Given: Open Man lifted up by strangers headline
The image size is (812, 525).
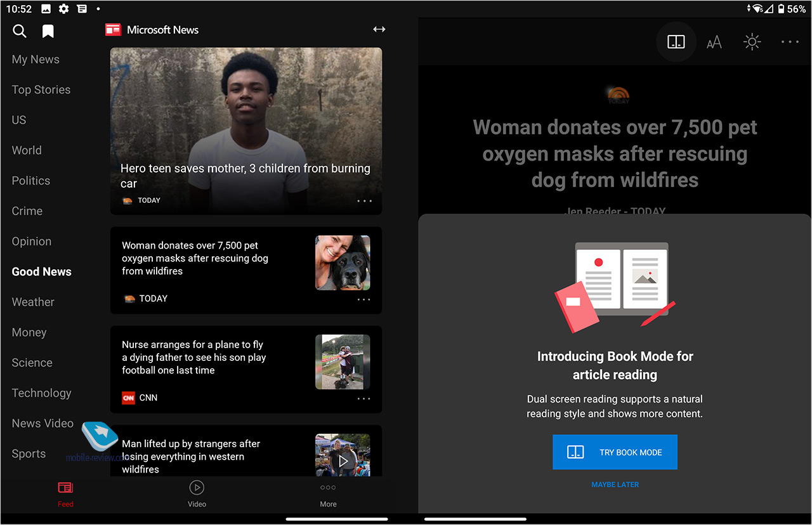Looking at the screenshot, I should [191, 457].
